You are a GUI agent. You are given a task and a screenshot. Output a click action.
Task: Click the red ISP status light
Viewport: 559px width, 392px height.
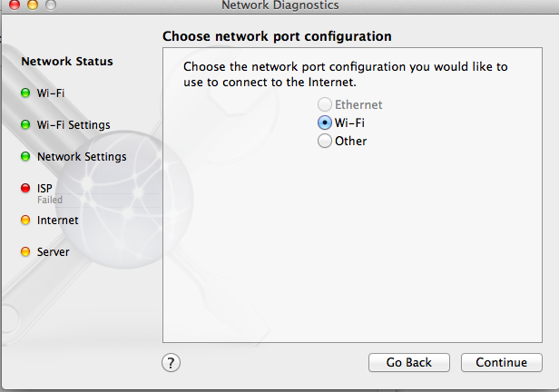25,188
